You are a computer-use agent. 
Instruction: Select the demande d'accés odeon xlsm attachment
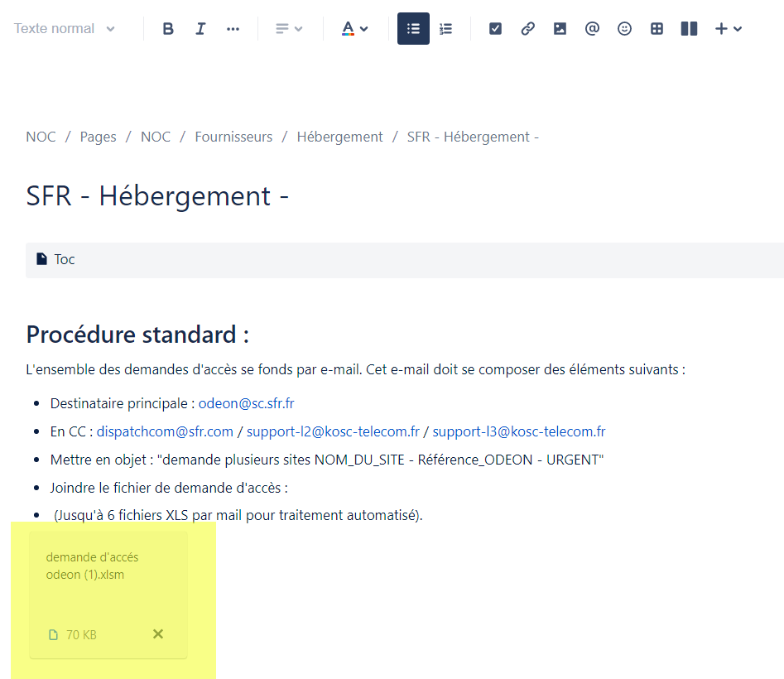(x=108, y=595)
